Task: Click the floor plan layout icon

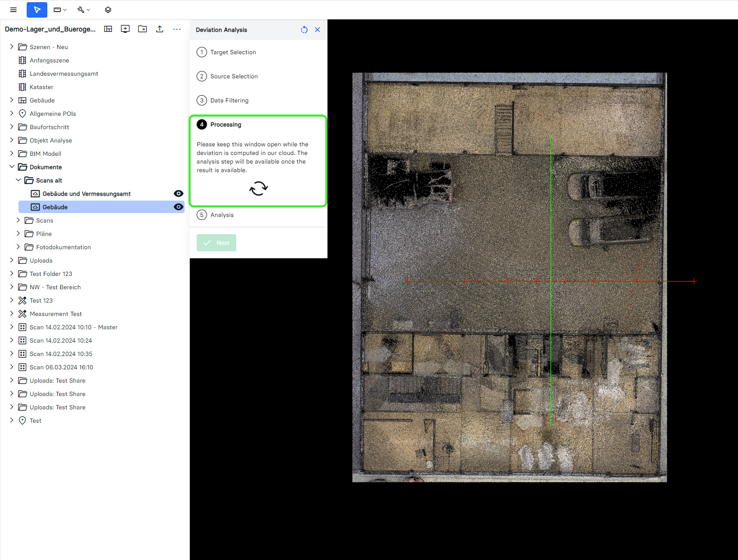Action: [108, 29]
